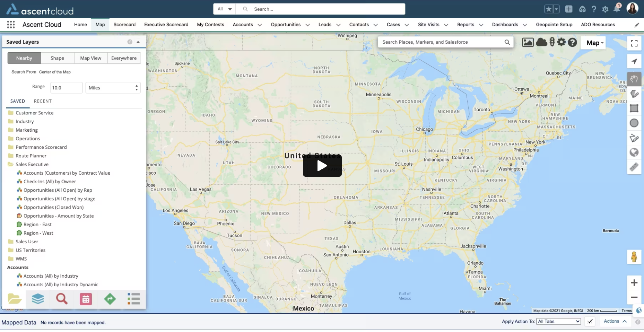Image resolution: width=644 pixels, height=332 pixels.
Task: Click the Center of the Map link
Action: (55, 72)
